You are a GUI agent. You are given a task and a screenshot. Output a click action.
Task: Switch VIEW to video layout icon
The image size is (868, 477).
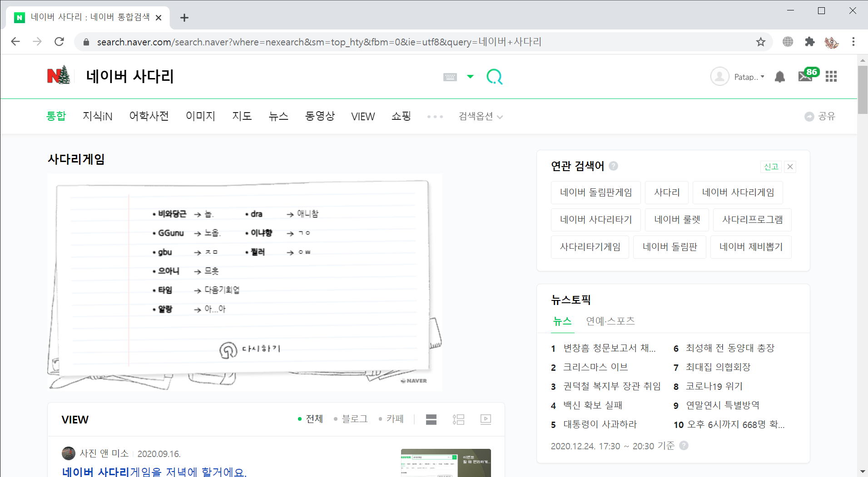click(x=486, y=419)
